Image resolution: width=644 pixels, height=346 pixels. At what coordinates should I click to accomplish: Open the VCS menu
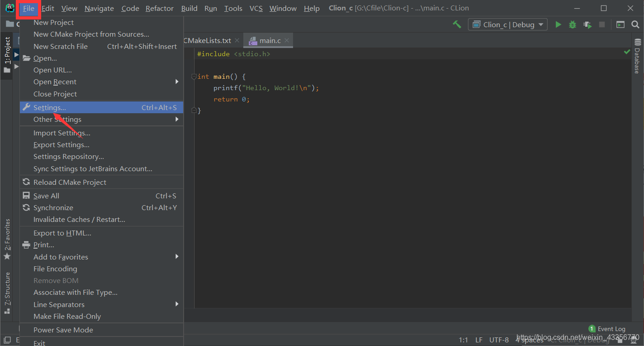pyautogui.click(x=256, y=8)
